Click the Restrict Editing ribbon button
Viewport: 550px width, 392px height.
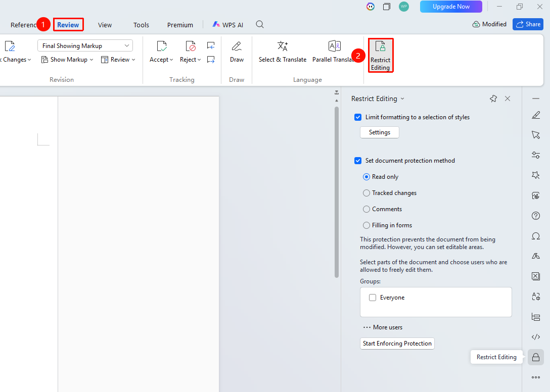381,56
